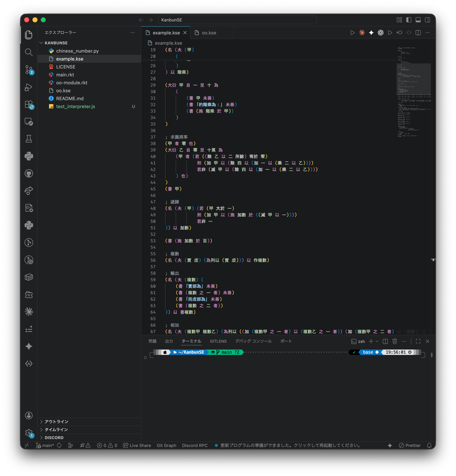Open the Live Share icon in activity bar
The image size is (456, 476).
(29, 191)
